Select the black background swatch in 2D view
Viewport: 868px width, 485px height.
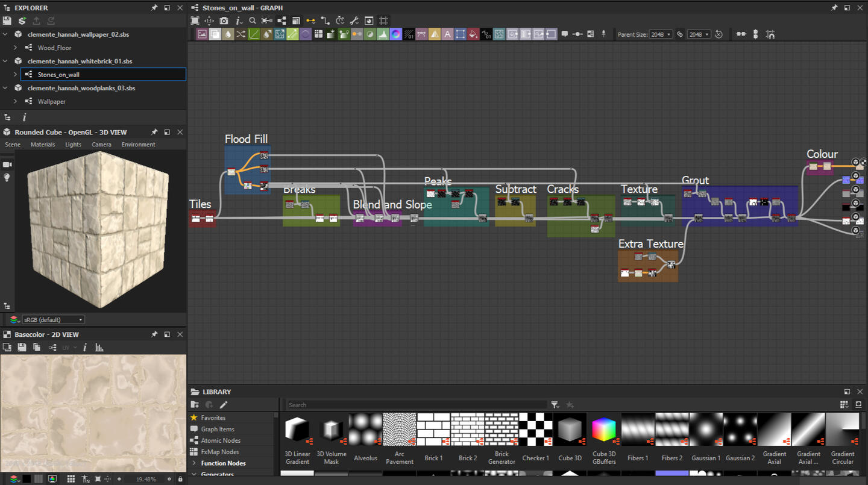(27, 479)
